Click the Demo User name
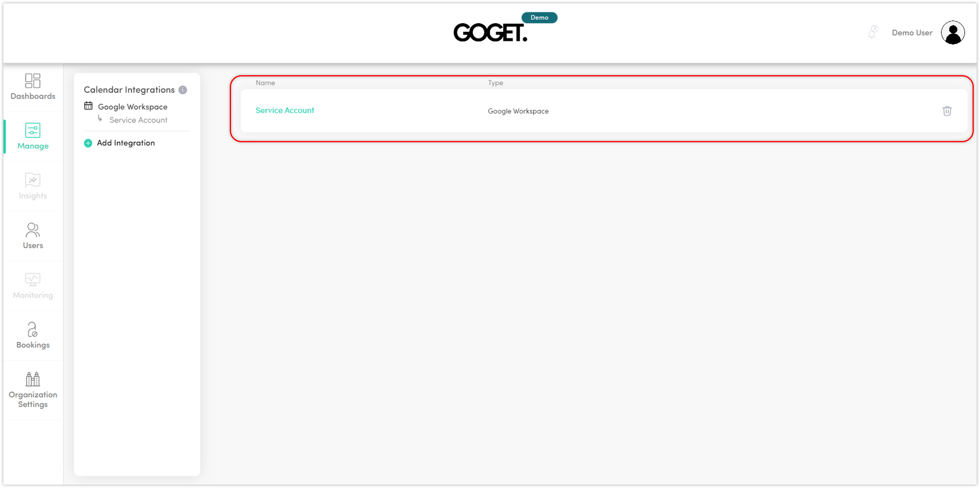The height and width of the screenshot is (488, 980). click(912, 33)
